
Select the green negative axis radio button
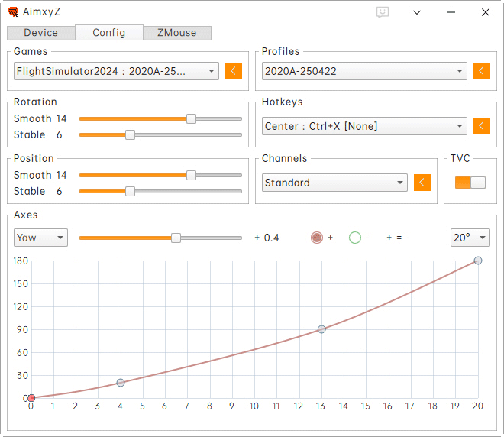(x=354, y=238)
